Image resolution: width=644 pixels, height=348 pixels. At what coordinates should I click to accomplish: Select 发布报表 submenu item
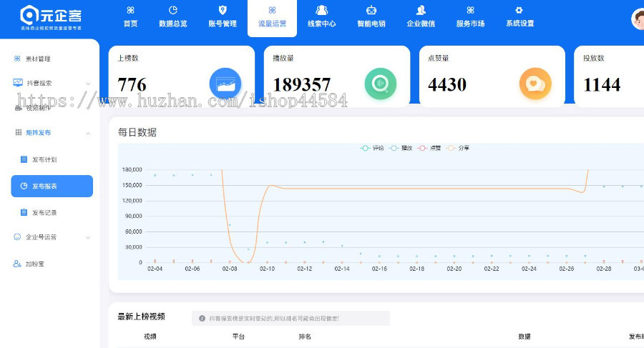tap(52, 187)
